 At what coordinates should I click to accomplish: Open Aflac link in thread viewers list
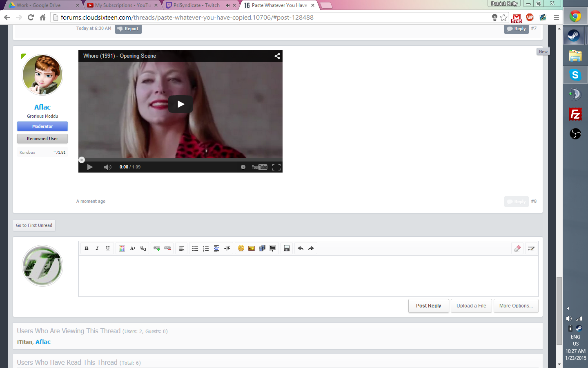43,342
